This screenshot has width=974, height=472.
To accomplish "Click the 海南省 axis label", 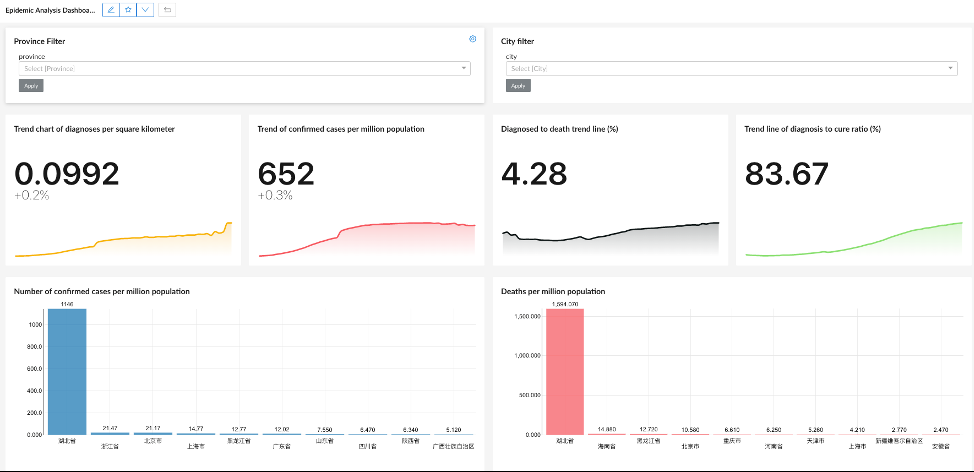I will 606,446.
